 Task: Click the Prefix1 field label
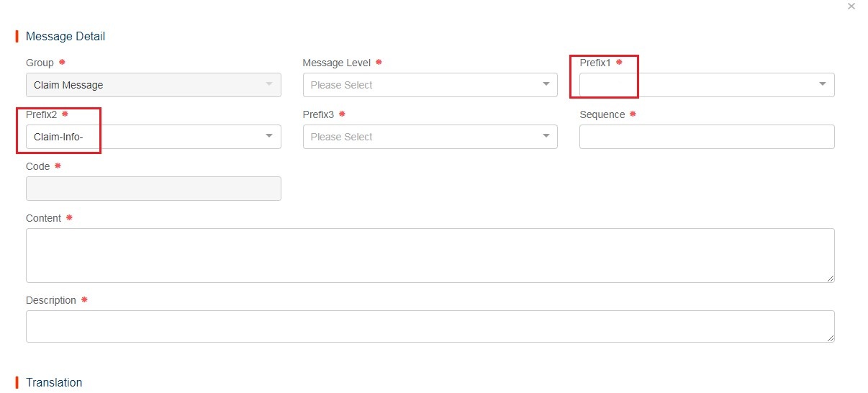click(x=595, y=63)
